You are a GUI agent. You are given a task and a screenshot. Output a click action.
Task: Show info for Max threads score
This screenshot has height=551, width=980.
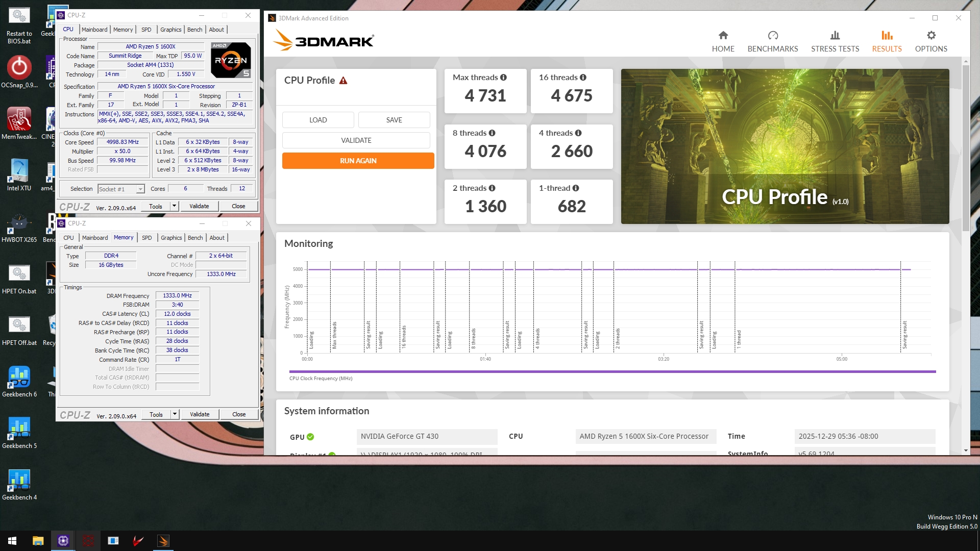(503, 78)
